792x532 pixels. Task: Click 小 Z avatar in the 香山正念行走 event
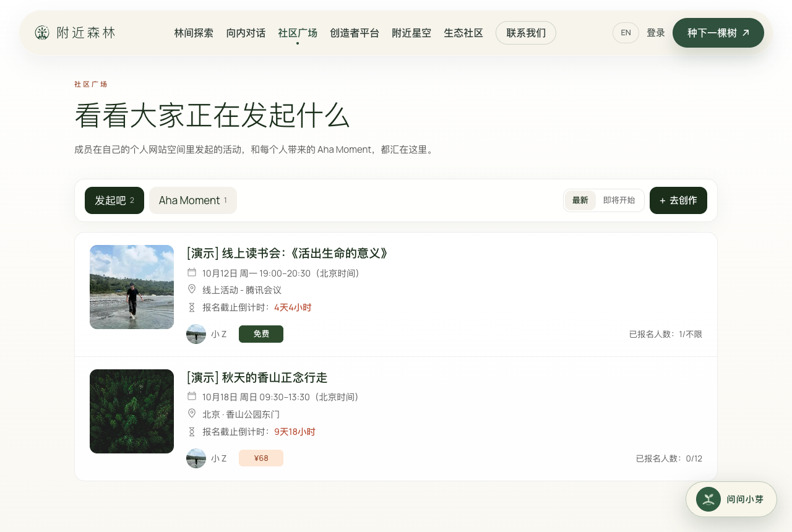[196, 458]
